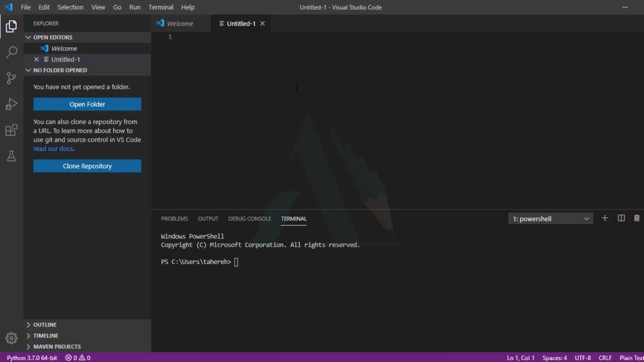Open the Source Control view

coord(11,78)
